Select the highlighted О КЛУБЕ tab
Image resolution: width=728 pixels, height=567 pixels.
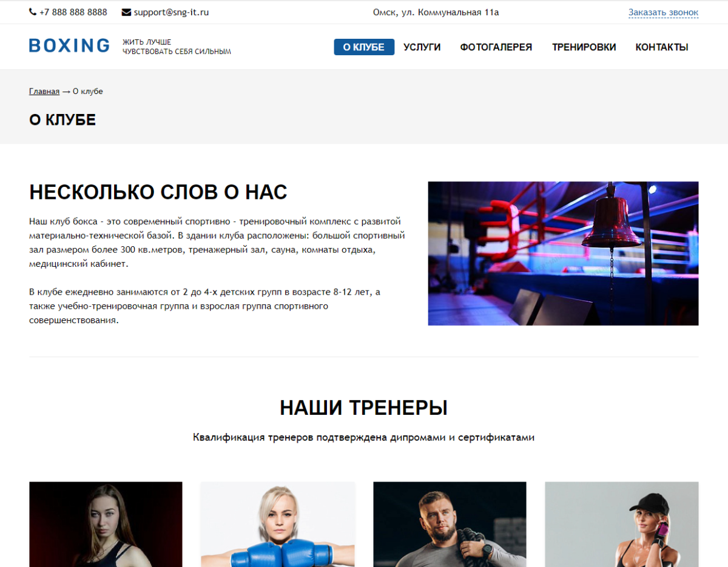[x=364, y=47]
